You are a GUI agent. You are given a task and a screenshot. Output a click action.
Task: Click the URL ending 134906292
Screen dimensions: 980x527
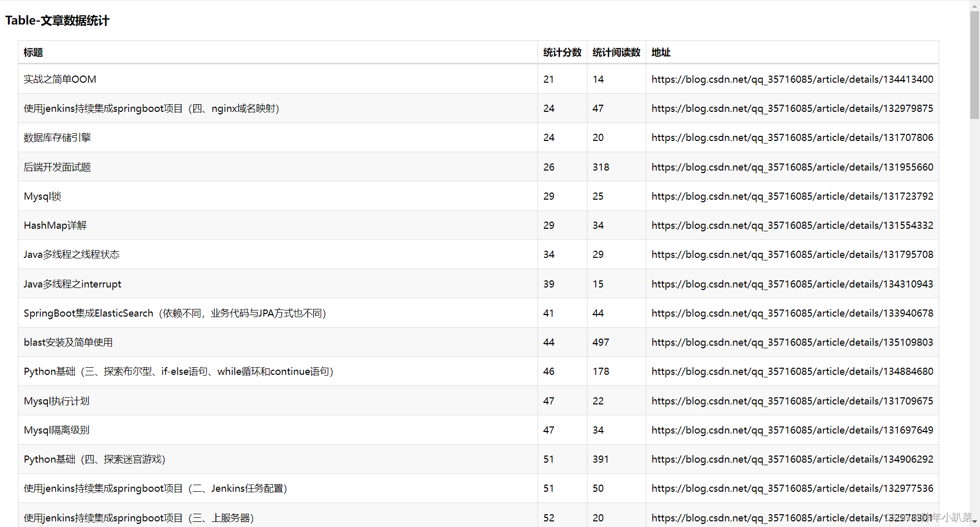coord(792,459)
